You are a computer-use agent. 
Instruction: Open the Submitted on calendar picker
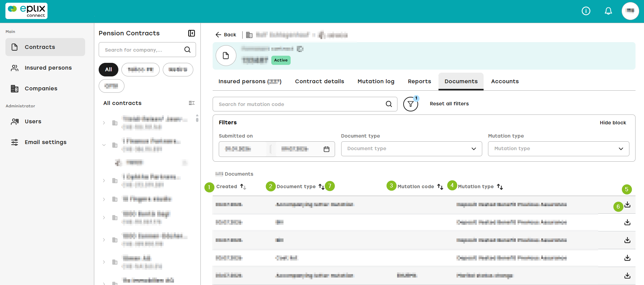coord(326,149)
